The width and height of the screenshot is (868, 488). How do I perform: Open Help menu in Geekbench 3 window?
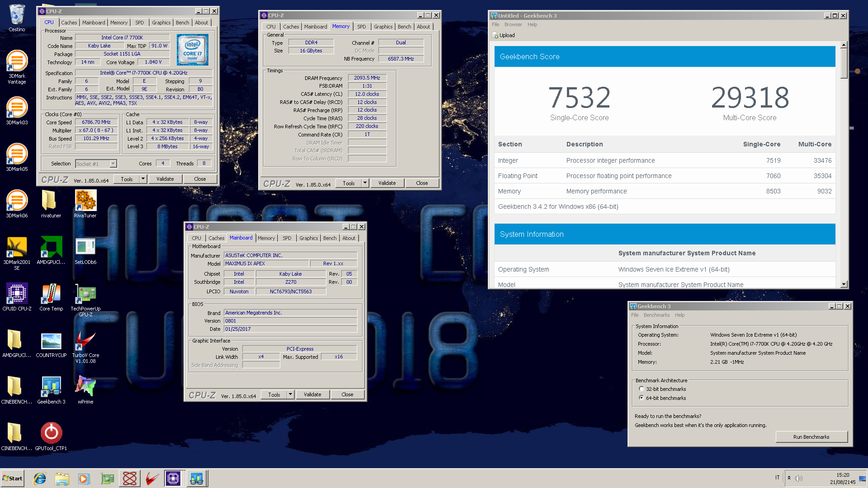click(679, 315)
